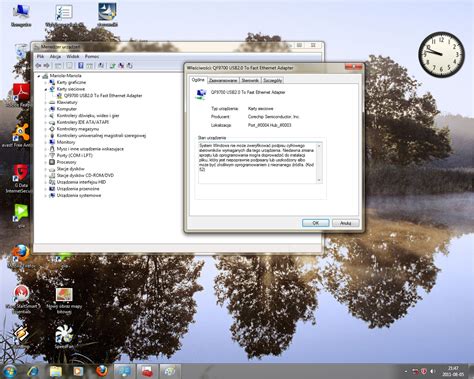The height and width of the screenshot is (379, 474).
Task: Switch to the Zaawansowane tab
Action: click(223, 80)
